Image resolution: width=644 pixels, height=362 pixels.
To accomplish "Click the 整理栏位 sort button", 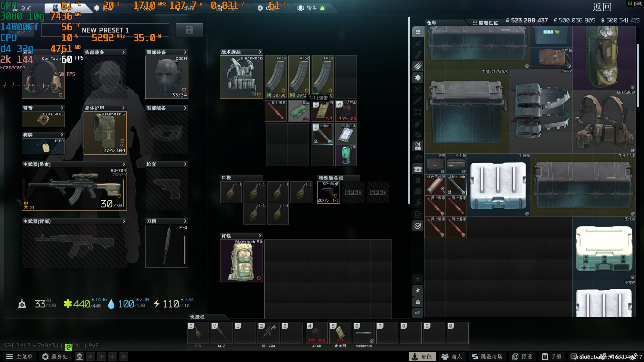I will 485,23.
